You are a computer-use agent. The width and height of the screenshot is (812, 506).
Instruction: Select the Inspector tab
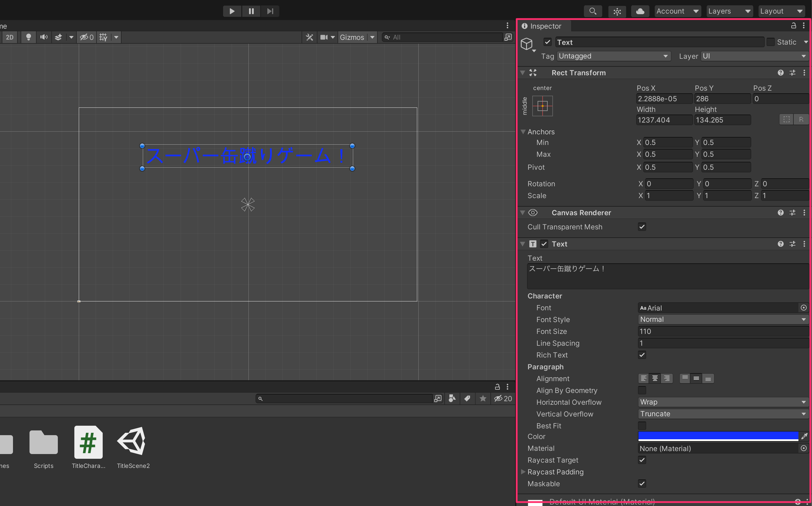point(545,26)
